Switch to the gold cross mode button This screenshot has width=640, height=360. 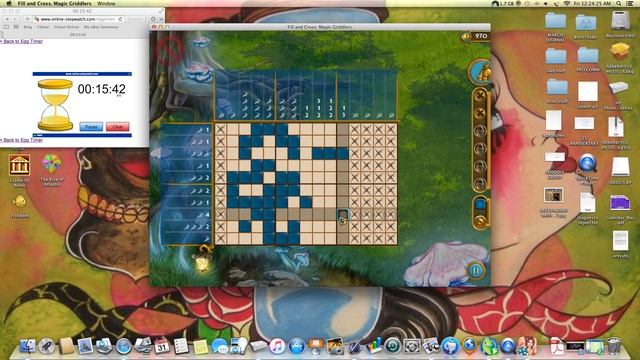pyautogui.click(x=480, y=221)
